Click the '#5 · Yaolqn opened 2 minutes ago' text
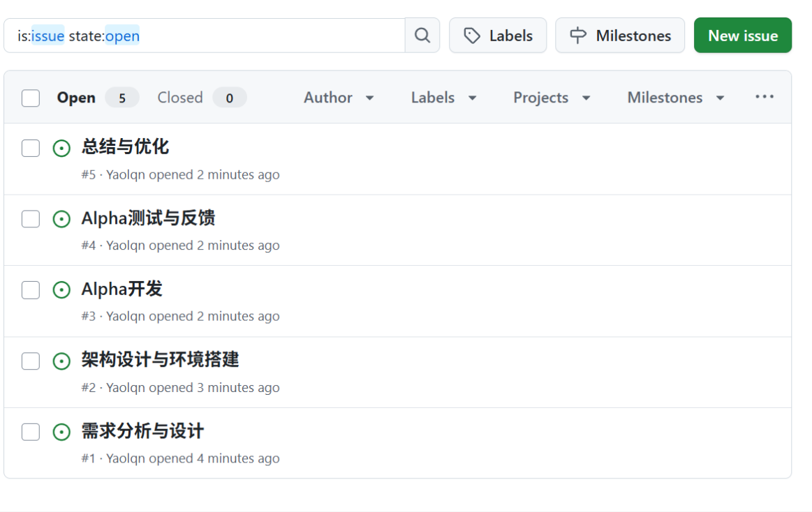The width and height of the screenshot is (812, 512). 180,175
